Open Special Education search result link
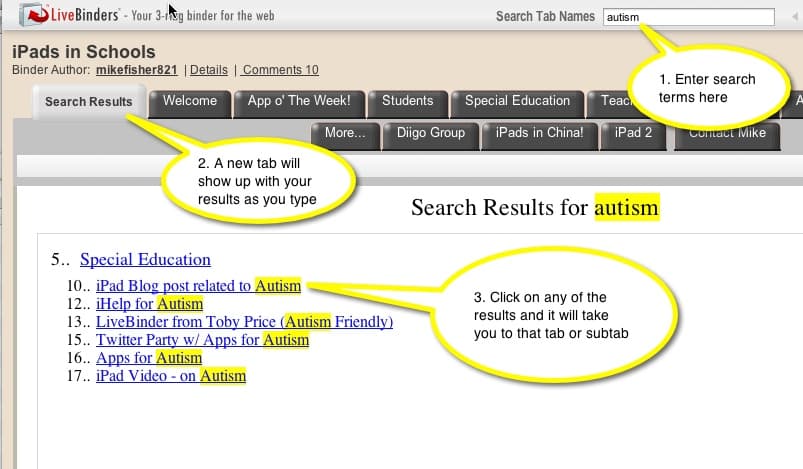 [x=145, y=259]
